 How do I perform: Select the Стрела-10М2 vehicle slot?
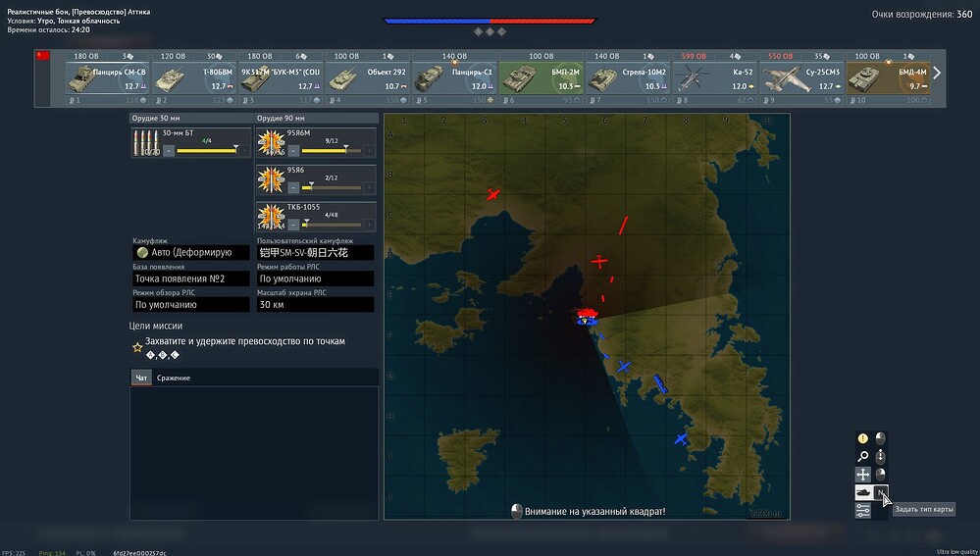pyautogui.click(x=629, y=78)
